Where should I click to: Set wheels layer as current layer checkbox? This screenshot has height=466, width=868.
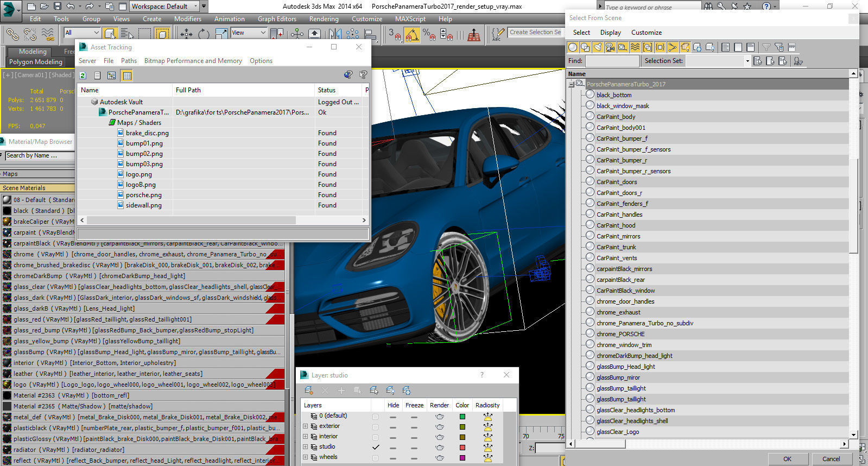(x=375, y=457)
